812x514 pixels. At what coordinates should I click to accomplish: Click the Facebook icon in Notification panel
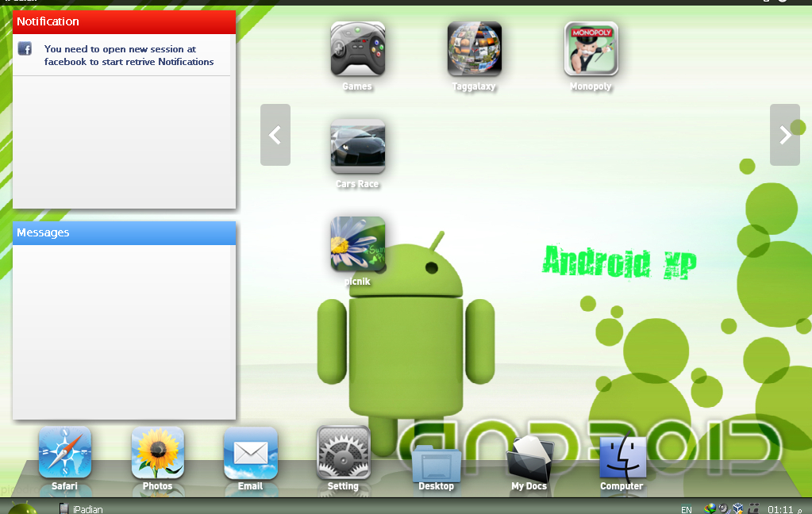[25, 48]
